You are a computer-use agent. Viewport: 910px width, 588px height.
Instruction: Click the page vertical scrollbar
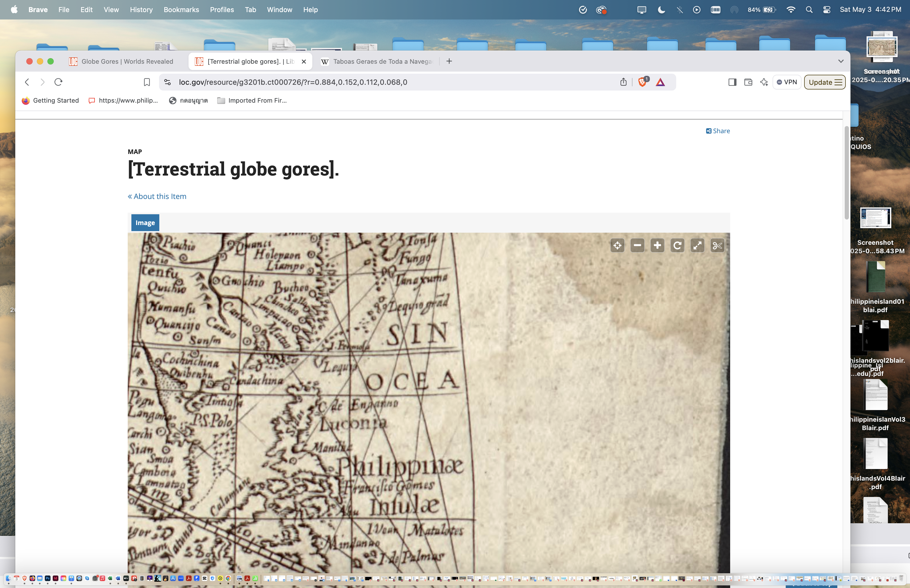[x=846, y=173]
